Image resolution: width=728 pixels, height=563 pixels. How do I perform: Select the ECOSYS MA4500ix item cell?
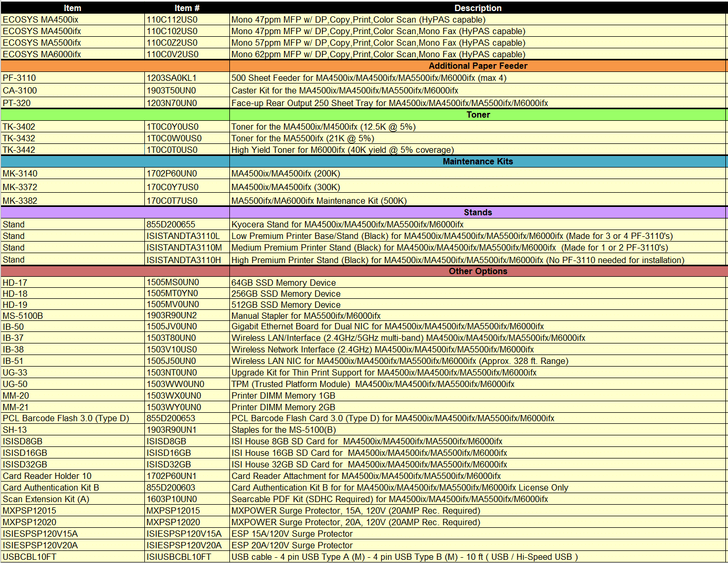coord(41,19)
